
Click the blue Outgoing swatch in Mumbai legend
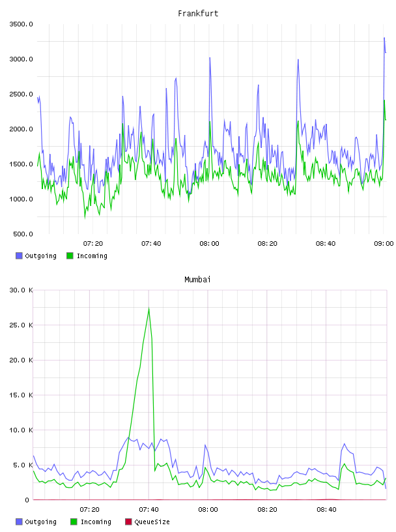(19, 522)
